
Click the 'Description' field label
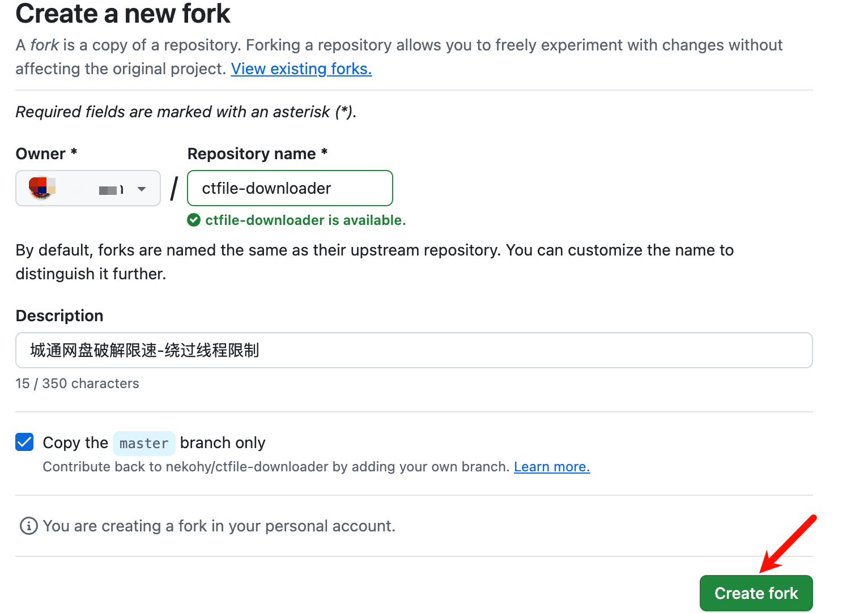point(59,316)
